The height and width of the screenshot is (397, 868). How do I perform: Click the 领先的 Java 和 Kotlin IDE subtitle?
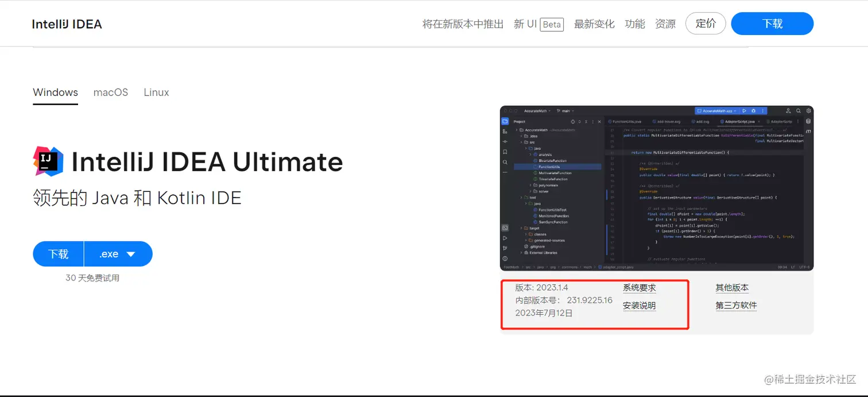(x=137, y=198)
